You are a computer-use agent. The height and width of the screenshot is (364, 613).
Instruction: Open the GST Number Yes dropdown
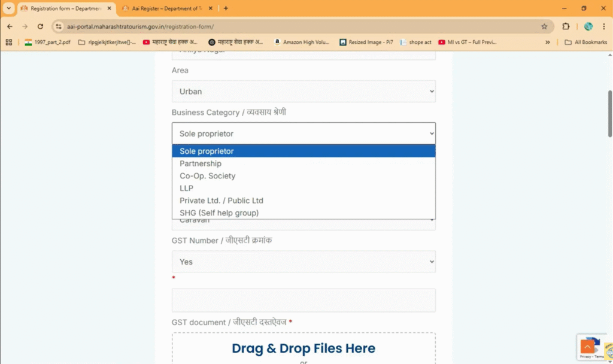pos(304,262)
